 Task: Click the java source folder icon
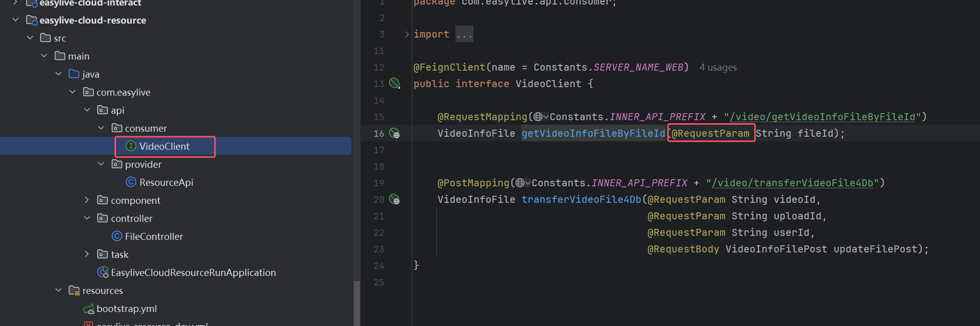point(74,74)
